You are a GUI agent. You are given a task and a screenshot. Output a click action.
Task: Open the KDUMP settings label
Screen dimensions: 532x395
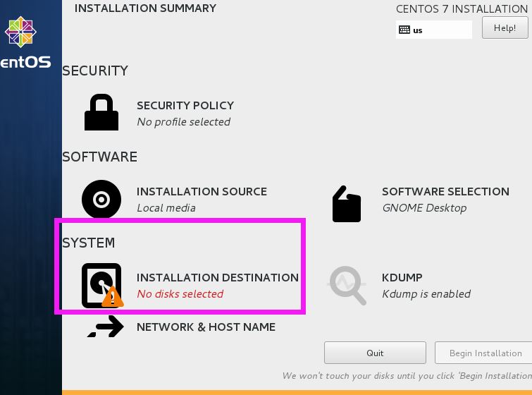[x=402, y=278]
